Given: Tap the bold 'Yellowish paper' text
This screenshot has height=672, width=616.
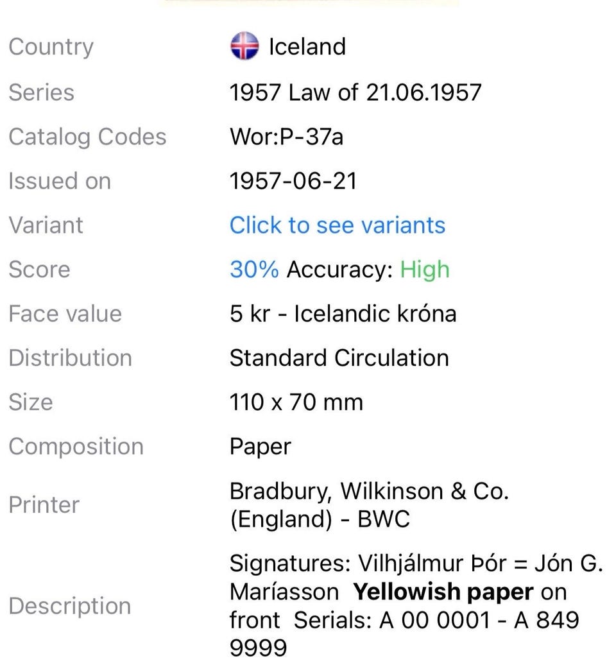Looking at the screenshot, I should click(443, 592).
